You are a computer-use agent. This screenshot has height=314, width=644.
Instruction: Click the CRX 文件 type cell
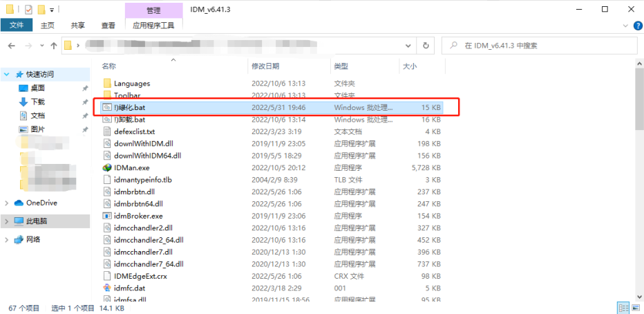pyautogui.click(x=349, y=276)
